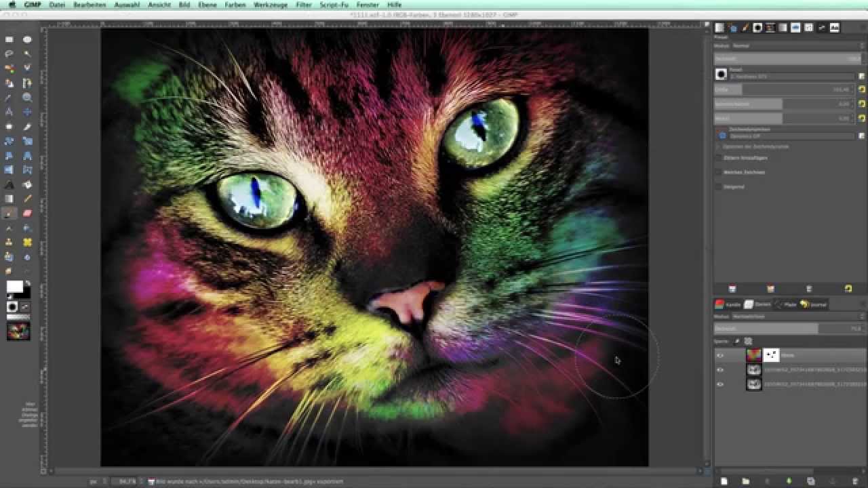Open the tool options Modus Normal dropdown
The image size is (868, 488).
pyautogui.click(x=797, y=45)
